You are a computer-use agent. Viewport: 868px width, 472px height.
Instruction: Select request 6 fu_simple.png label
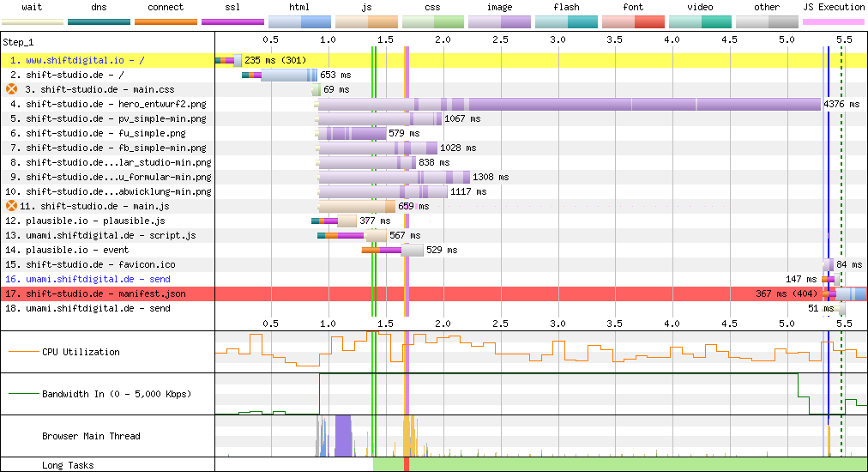coord(98,133)
